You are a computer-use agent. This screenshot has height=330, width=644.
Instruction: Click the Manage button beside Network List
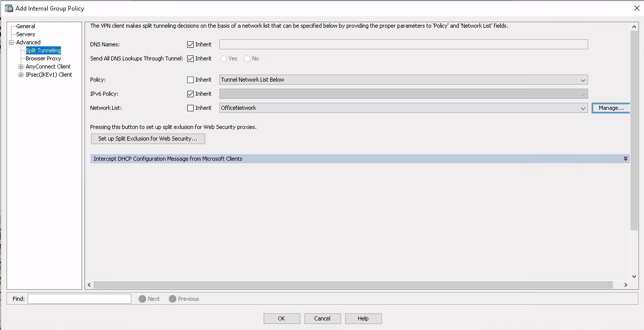610,108
